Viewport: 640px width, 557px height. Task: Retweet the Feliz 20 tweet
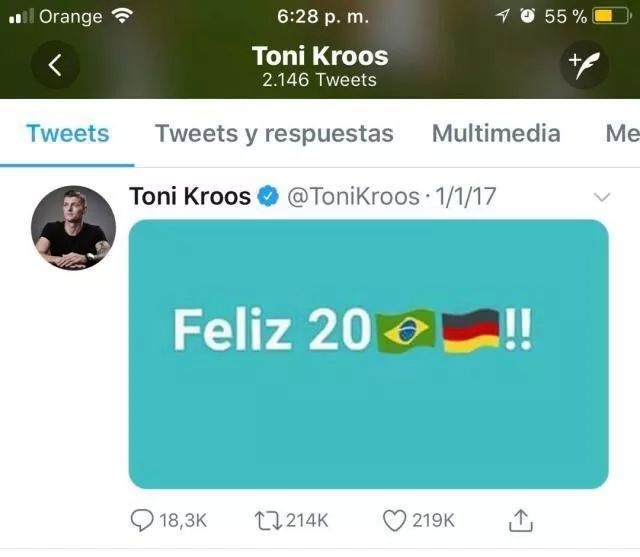(268, 520)
